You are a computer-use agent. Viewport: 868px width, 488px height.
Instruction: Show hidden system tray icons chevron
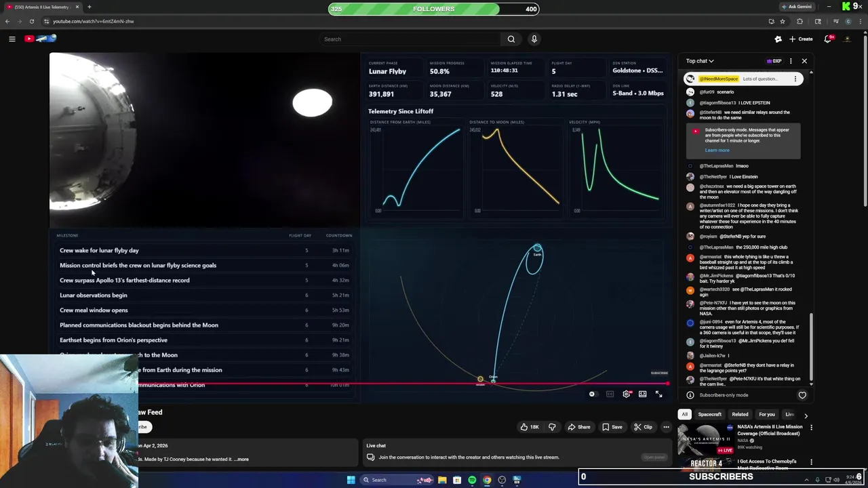(806, 480)
